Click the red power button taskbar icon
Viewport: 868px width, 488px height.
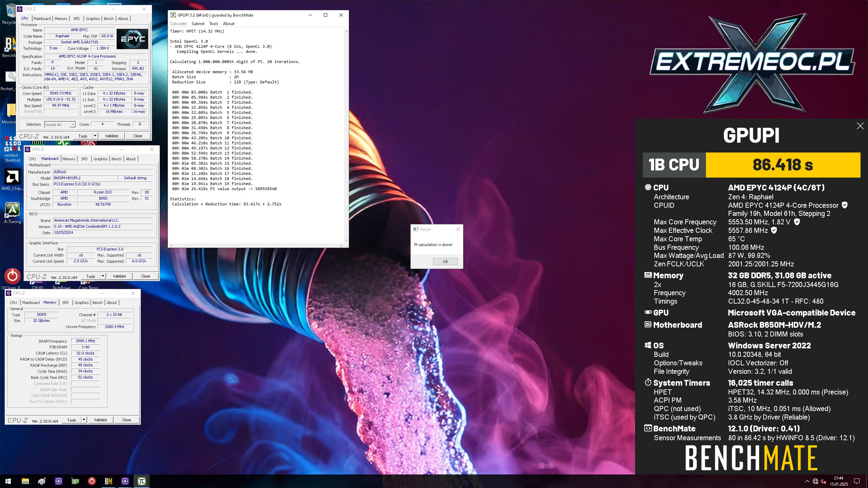tap(92, 481)
